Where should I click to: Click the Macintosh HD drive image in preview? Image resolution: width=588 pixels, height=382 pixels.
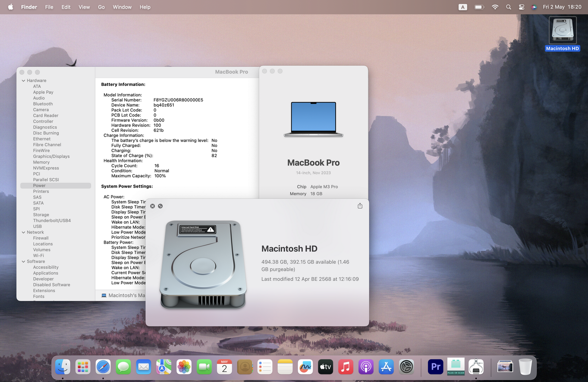(x=203, y=264)
